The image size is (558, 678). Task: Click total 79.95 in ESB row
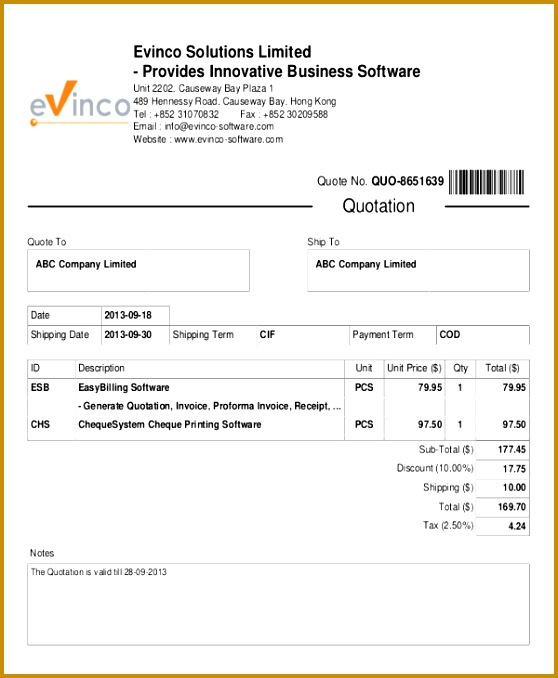click(514, 387)
